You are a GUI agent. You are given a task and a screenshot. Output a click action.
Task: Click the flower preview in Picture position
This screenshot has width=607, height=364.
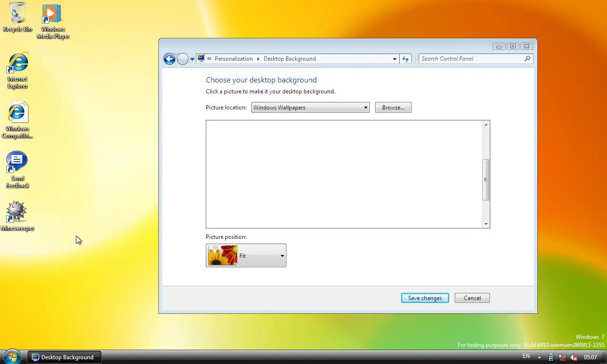coord(223,255)
